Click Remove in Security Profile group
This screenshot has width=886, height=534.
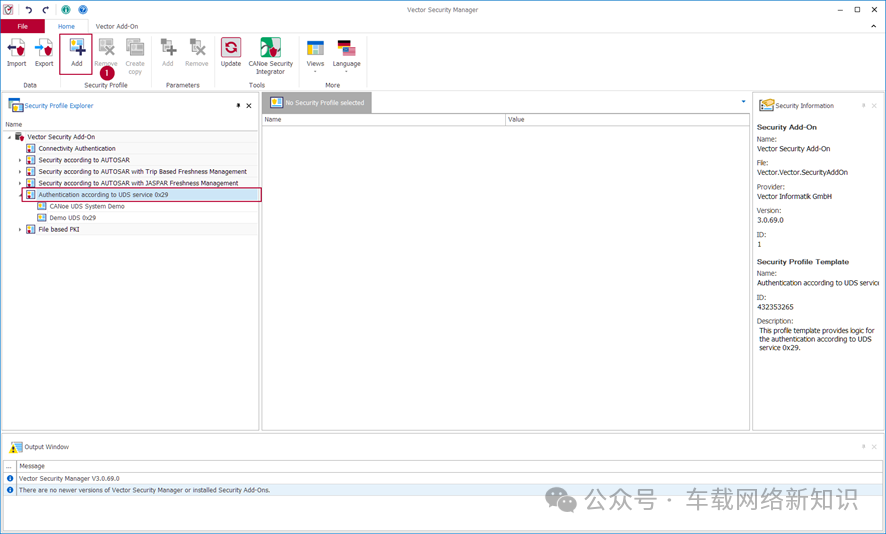coord(106,53)
